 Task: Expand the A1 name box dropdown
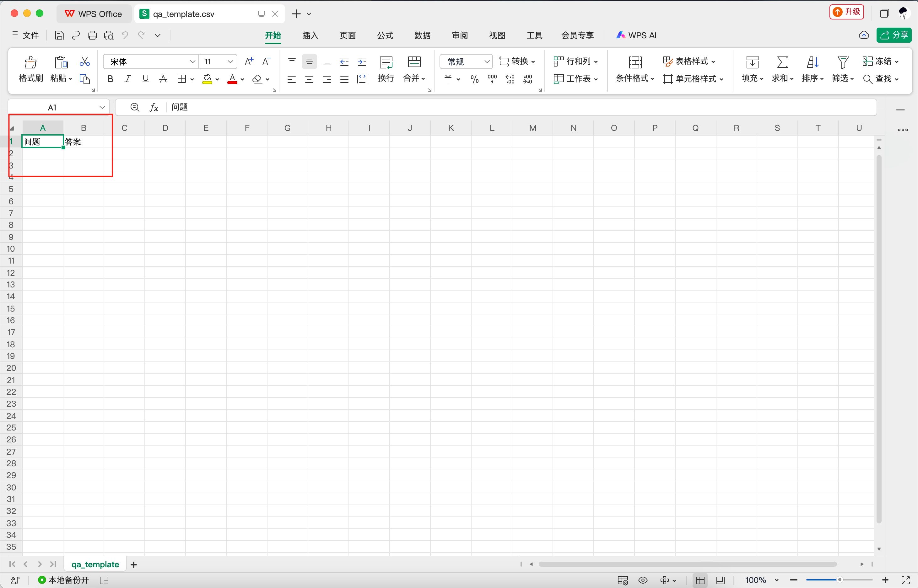(x=102, y=107)
